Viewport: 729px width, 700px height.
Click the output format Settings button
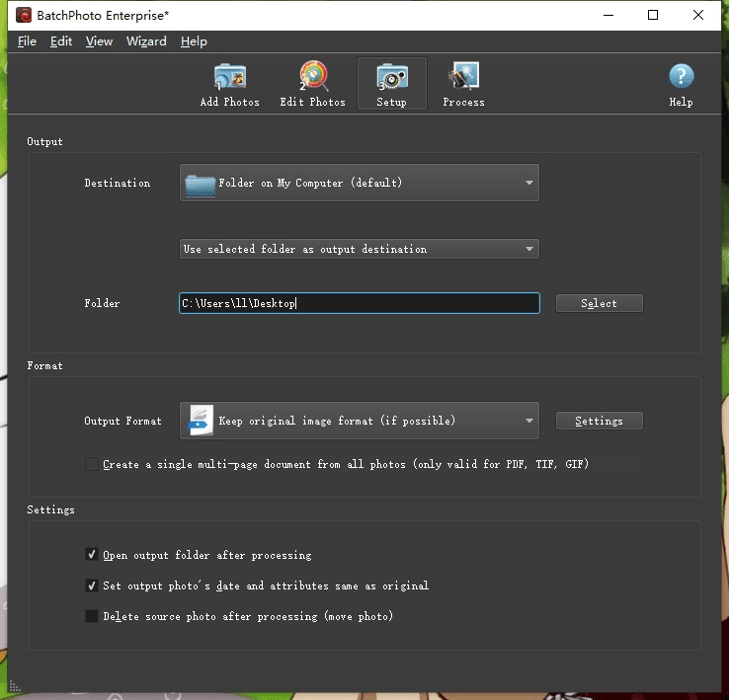point(600,421)
